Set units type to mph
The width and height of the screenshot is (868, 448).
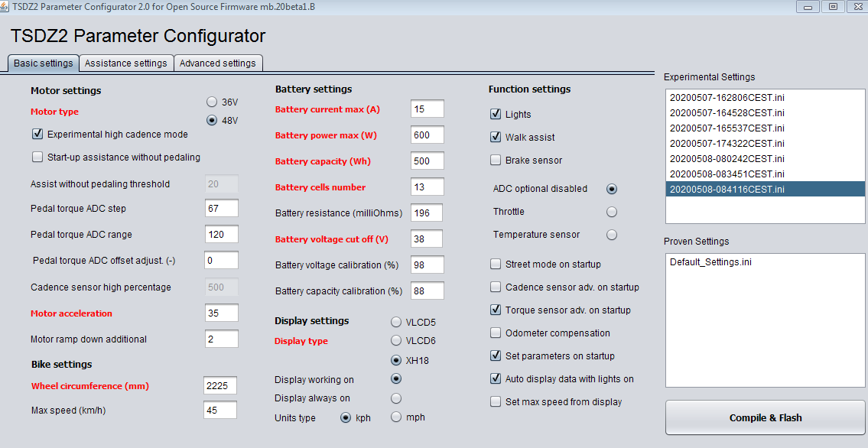396,417
